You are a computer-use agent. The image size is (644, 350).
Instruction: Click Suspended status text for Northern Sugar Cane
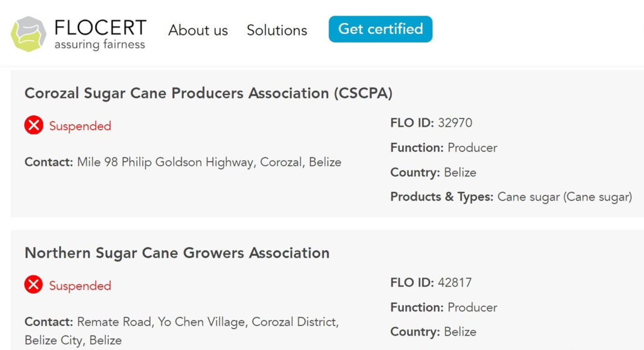tap(80, 285)
